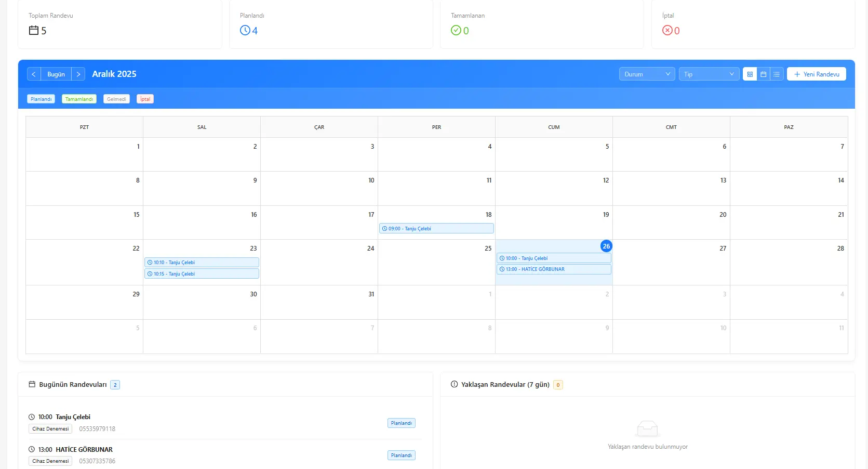Click the Gelmedi legend tag

[116, 99]
